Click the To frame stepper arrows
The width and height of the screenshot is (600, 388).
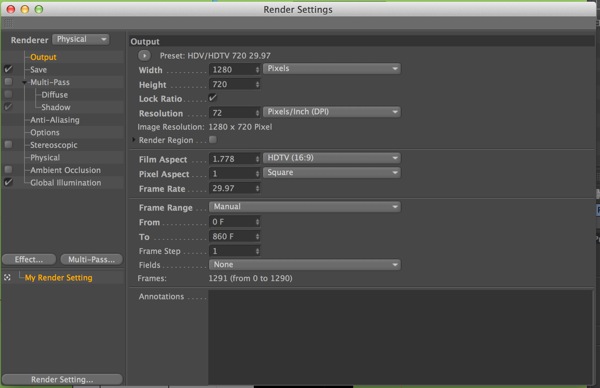tap(257, 236)
